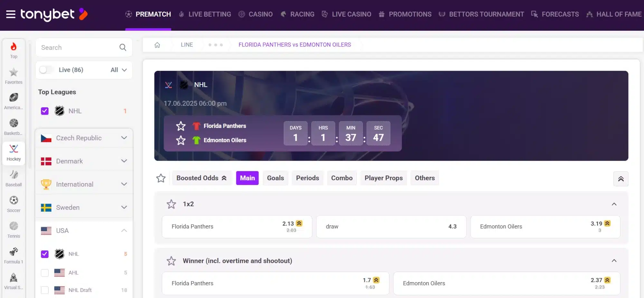Viewport: 644px width, 298px height.
Task: Go to home via breadcrumb house icon
Action: pyautogui.click(x=157, y=45)
